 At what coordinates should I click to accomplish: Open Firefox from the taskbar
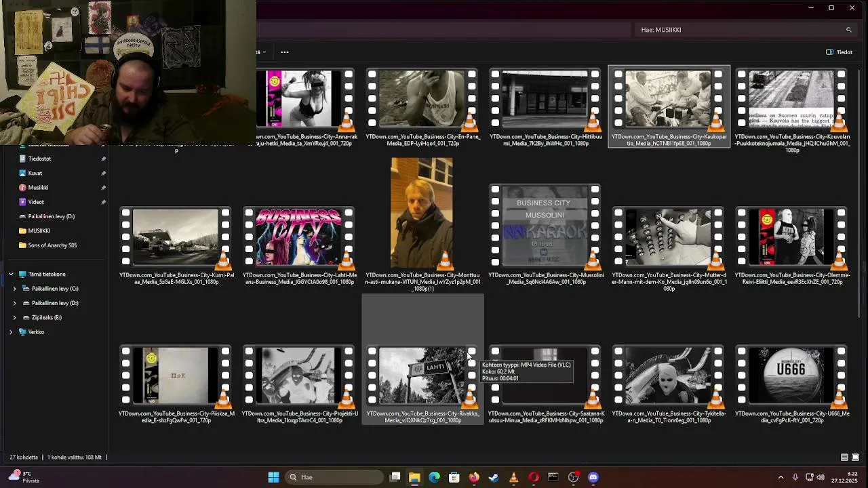pos(474,477)
